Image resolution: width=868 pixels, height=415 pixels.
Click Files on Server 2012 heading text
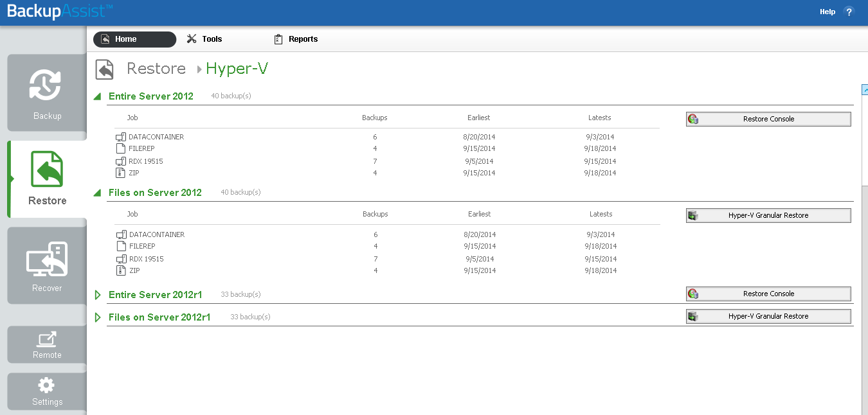(155, 193)
